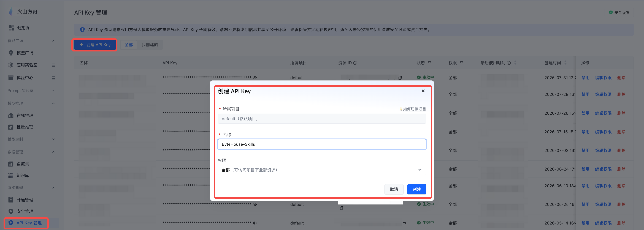Open the 概览页 overview page icon
644x230 pixels.
[x=12, y=28]
